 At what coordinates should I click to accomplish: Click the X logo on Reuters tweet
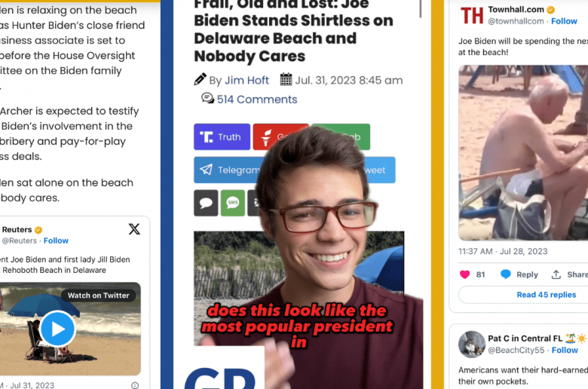[x=134, y=229]
